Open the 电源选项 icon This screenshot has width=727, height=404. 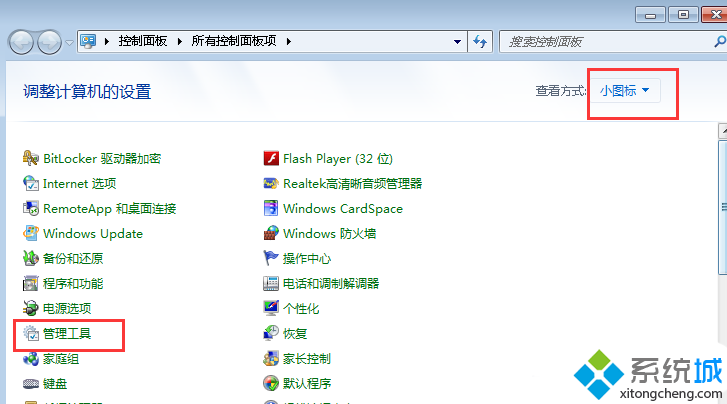coord(31,308)
